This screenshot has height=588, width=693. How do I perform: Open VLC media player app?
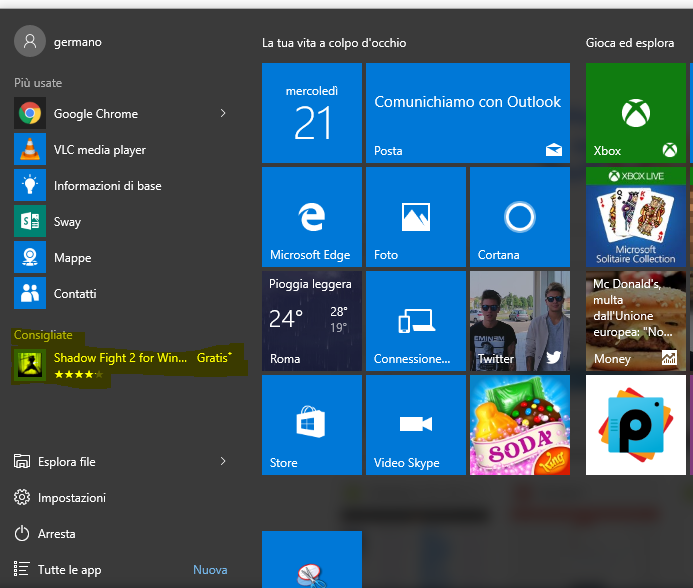coord(122,149)
